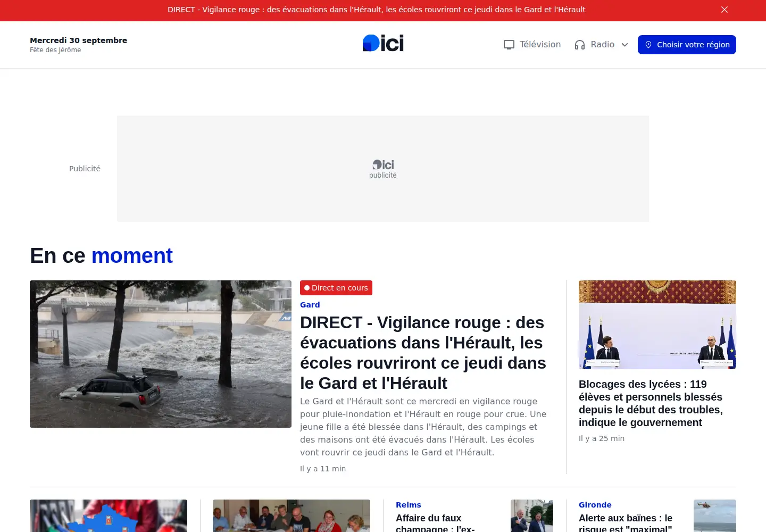Click the location pin icon in region button

click(648, 45)
